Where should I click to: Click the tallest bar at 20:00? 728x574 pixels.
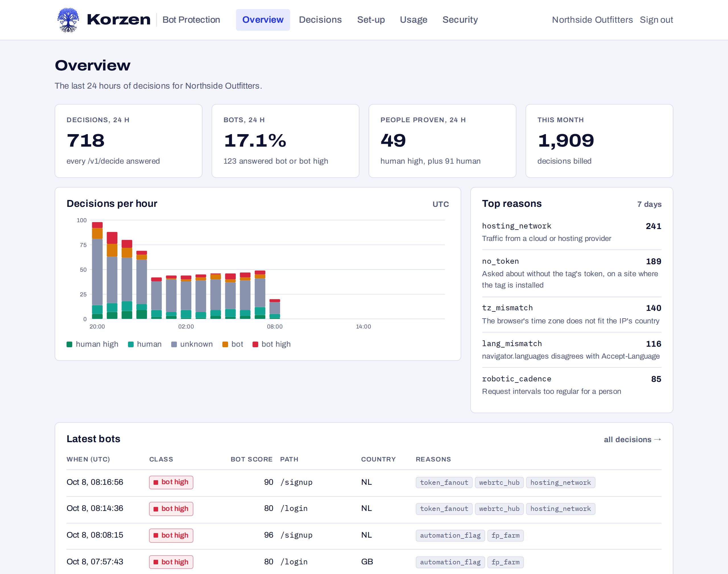(97, 270)
